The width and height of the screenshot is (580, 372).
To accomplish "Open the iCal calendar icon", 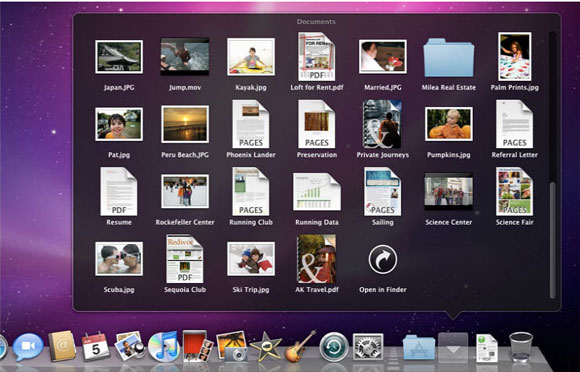I will click(95, 346).
